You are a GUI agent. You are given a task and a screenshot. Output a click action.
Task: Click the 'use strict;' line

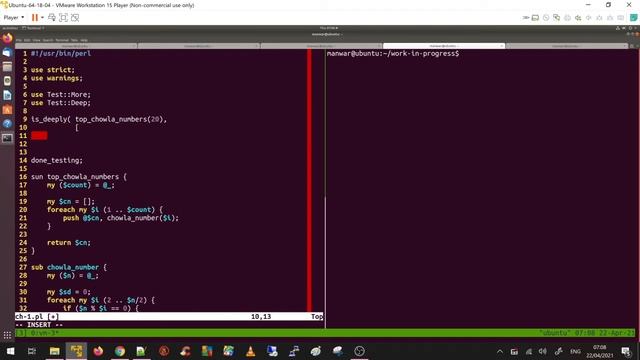point(53,70)
